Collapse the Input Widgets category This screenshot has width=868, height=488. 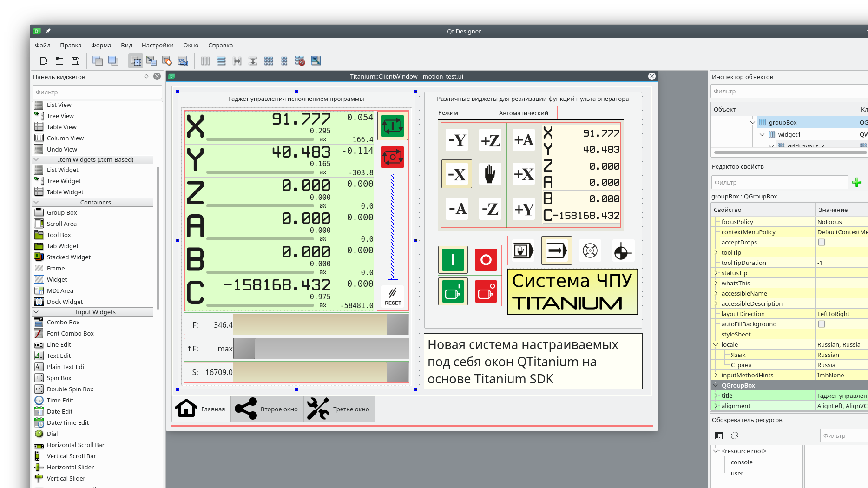(x=36, y=312)
